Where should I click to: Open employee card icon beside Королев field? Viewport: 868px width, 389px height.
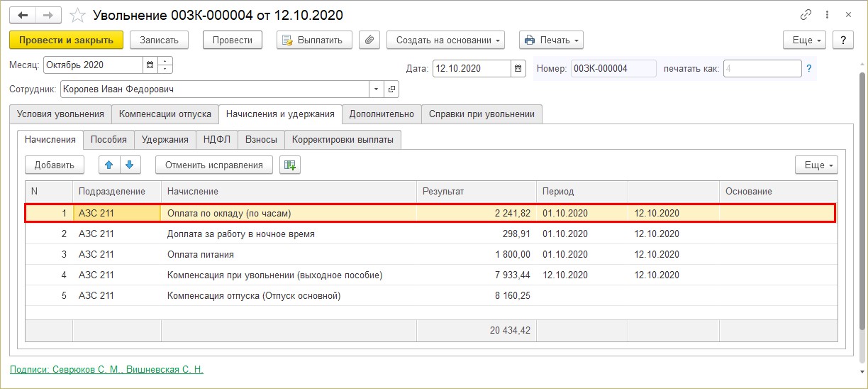coord(391,89)
